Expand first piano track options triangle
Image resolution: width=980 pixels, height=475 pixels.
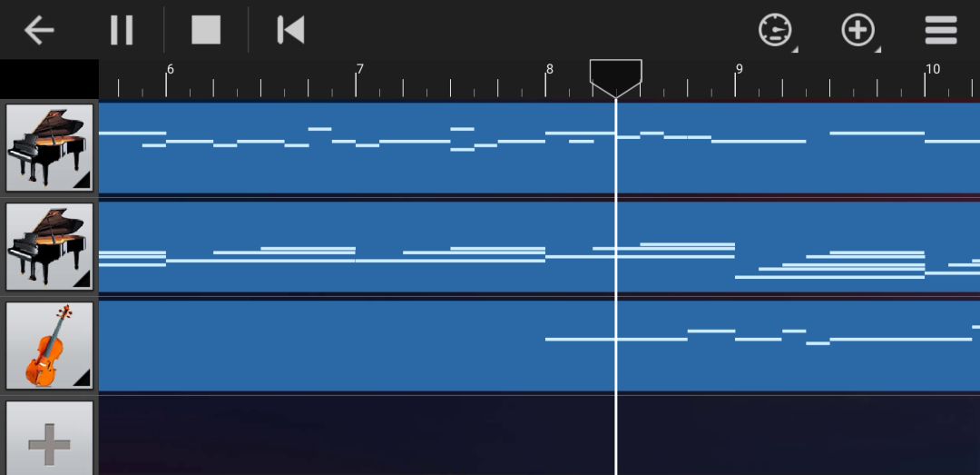click(83, 182)
